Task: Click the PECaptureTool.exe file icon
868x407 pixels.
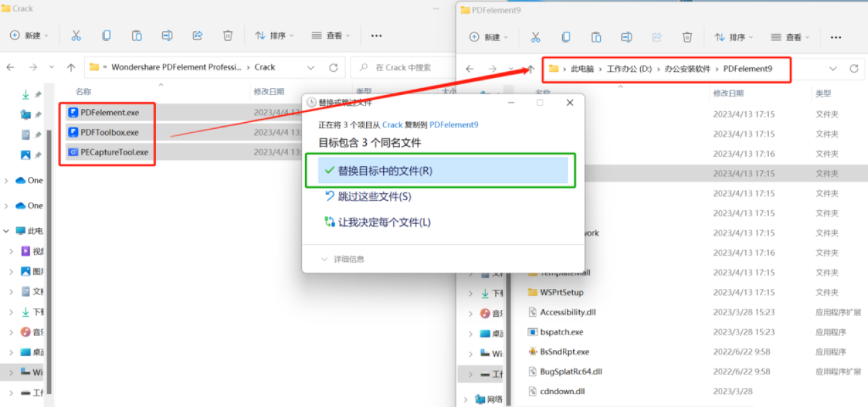Action: coord(73,152)
